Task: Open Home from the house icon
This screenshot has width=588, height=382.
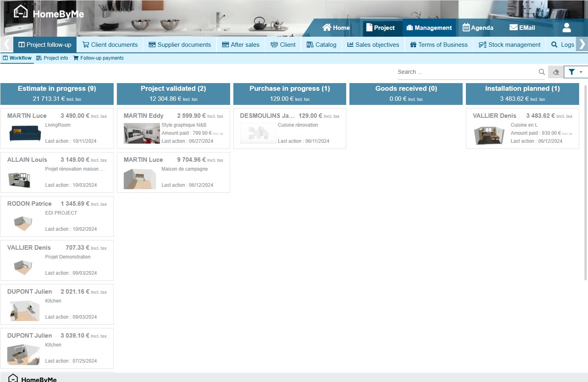Action: pos(336,28)
